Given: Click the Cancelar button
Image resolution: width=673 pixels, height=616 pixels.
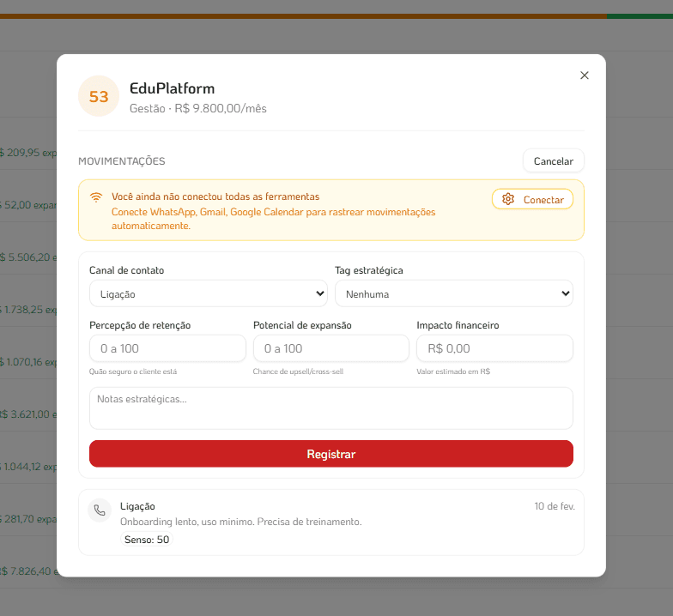Looking at the screenshot, I should tap(553, 161).
